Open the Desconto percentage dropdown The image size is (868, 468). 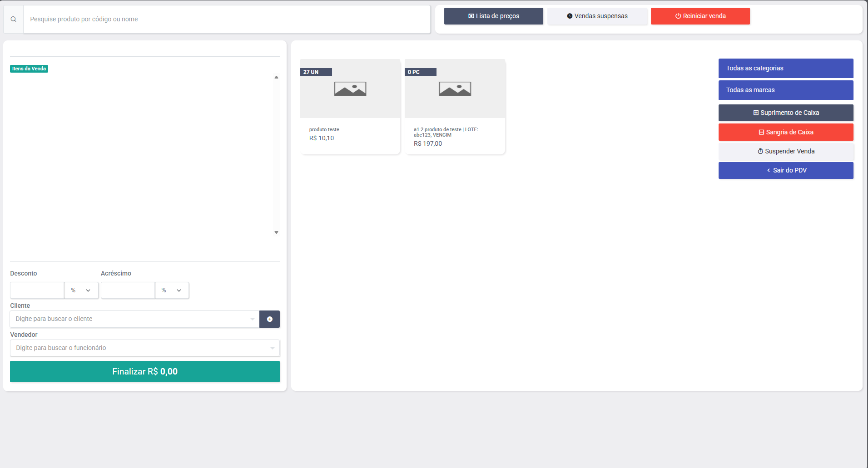[81, 290]
